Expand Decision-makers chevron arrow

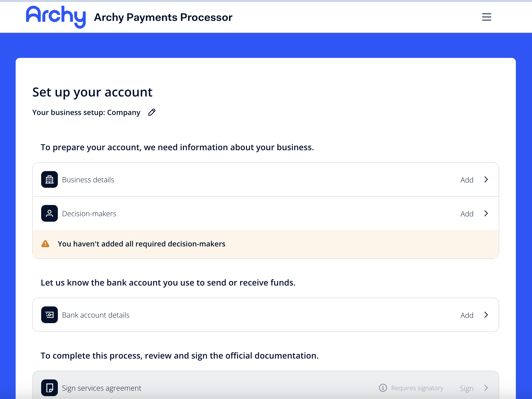tap(486, 213)
